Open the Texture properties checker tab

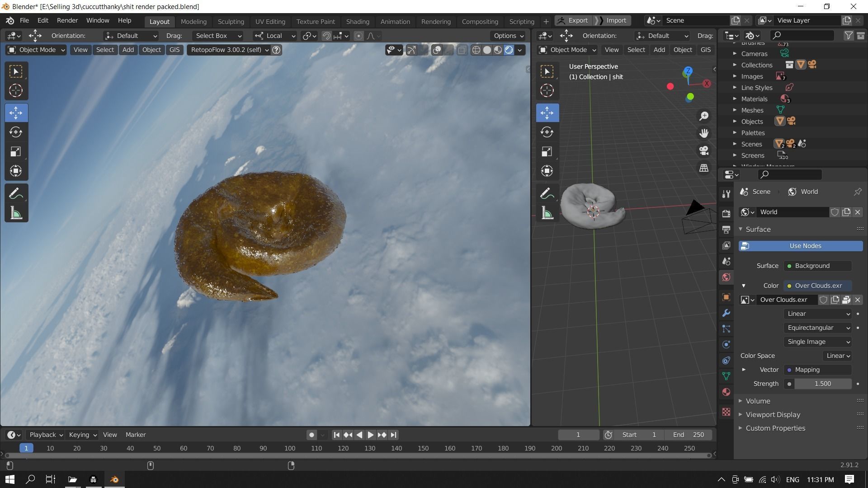pyautogui.click(x=726, y=412)
